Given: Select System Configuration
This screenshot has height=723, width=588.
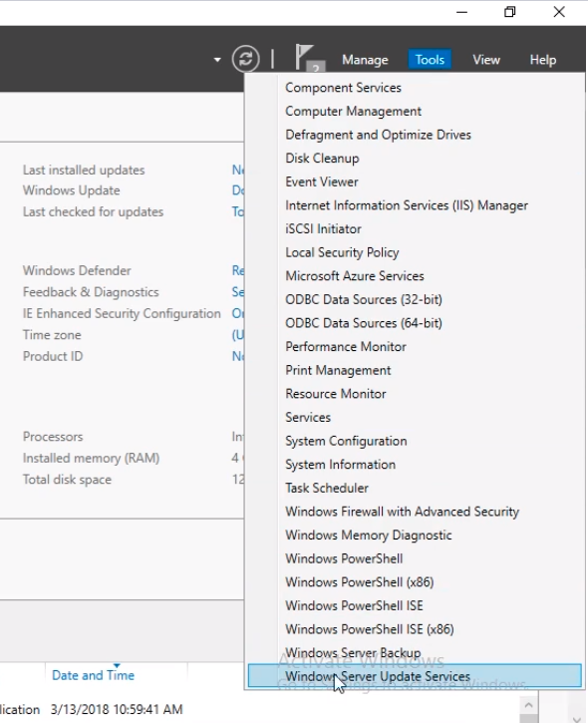Looking at the screenshot, I should click(346, 441).
